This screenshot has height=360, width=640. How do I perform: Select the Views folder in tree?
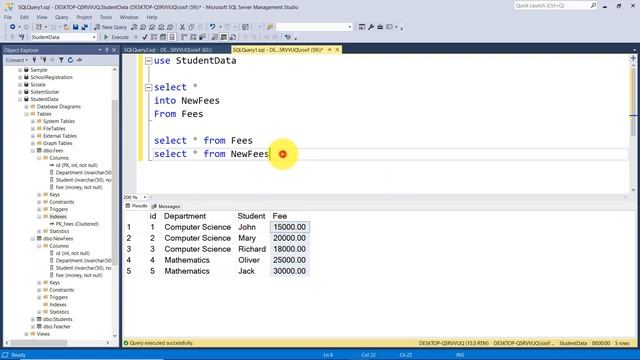pos(43,334)
